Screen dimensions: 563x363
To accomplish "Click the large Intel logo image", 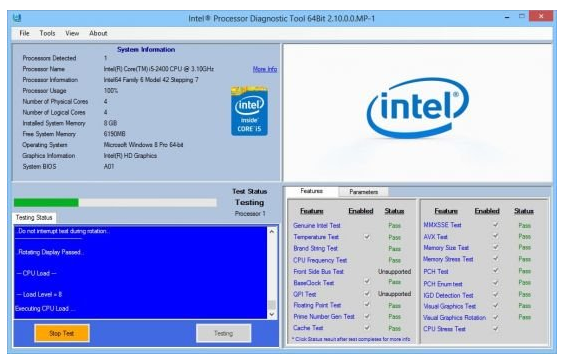I will 418,108.
